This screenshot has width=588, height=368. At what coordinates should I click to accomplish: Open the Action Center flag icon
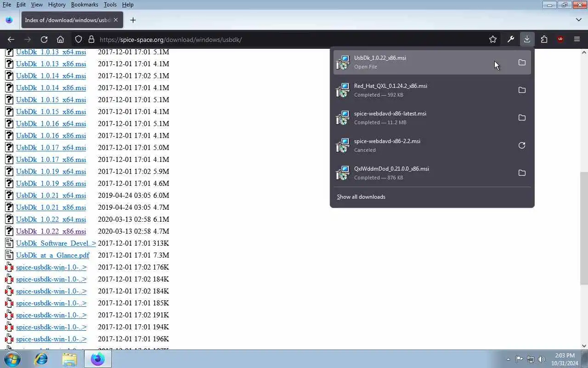519,359
